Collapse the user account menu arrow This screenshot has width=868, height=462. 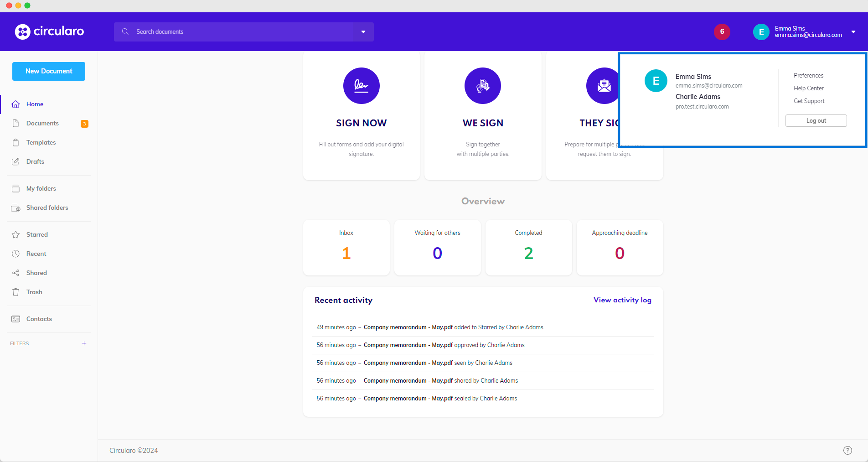[x=853, y=32]
